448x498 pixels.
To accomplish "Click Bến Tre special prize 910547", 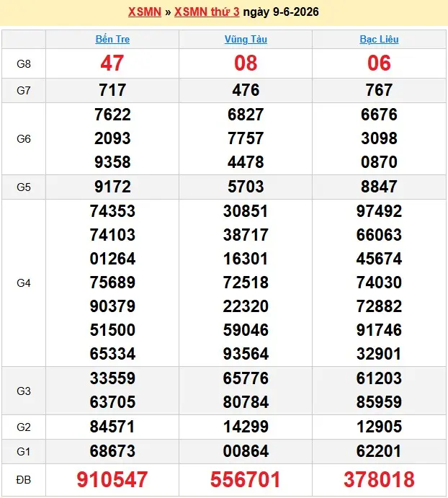I will (x=112, y=479).
